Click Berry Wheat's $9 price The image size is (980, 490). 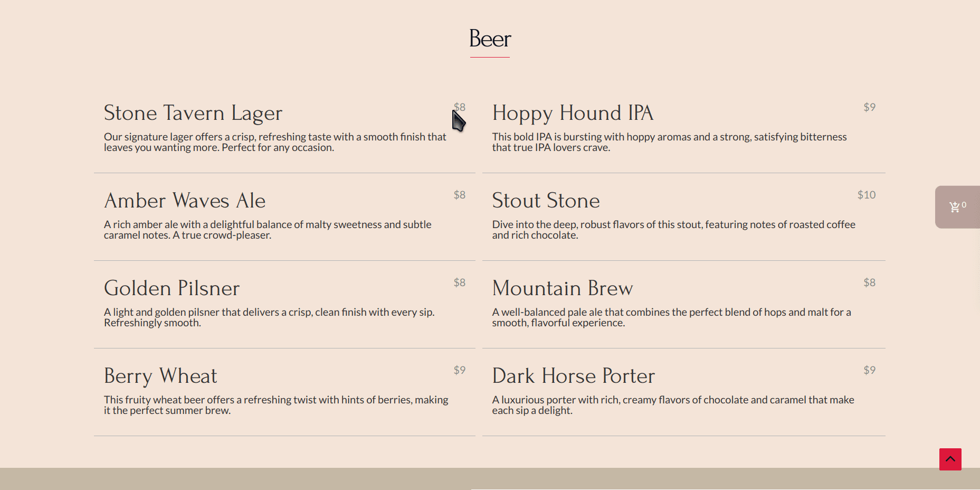click(x=460, y=370)
